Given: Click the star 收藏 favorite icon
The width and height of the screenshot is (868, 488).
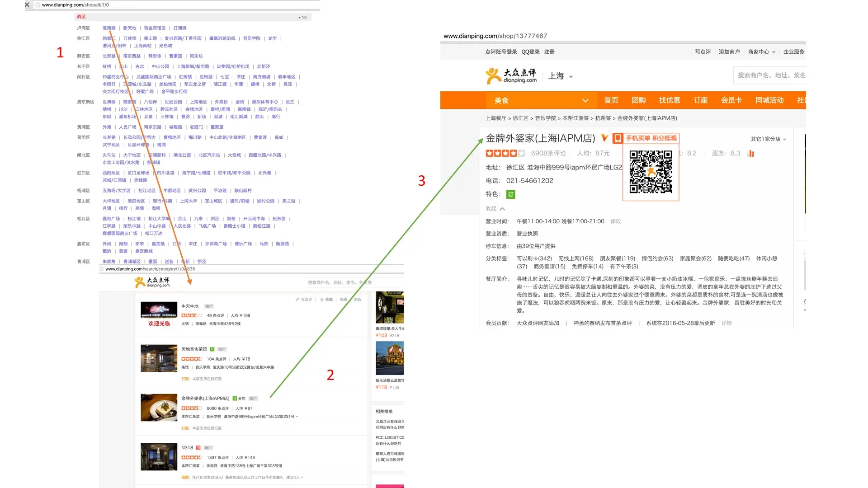Looking at the screenshot, I should coord(322,300).
